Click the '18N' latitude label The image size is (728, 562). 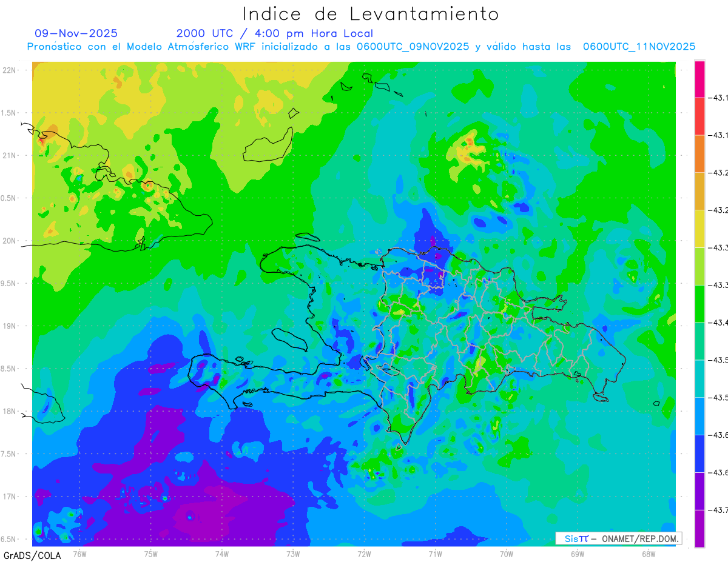tap(9, 411)
